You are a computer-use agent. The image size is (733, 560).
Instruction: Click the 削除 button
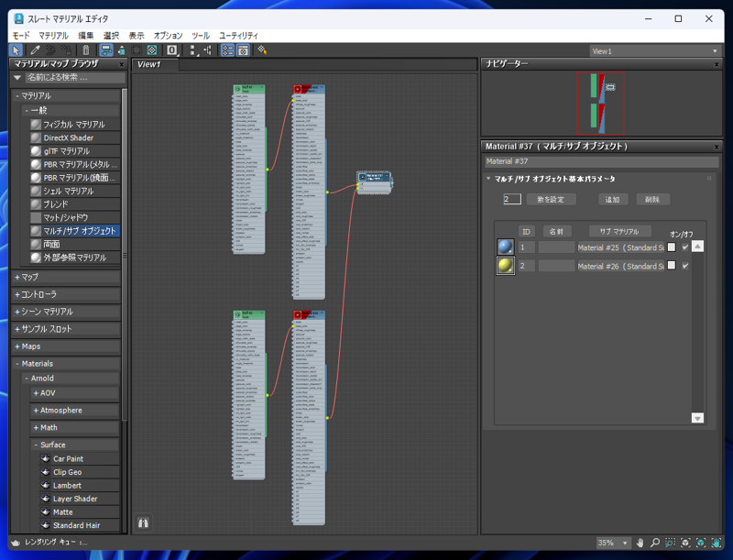pyautogui.click(x=652, y=200)
